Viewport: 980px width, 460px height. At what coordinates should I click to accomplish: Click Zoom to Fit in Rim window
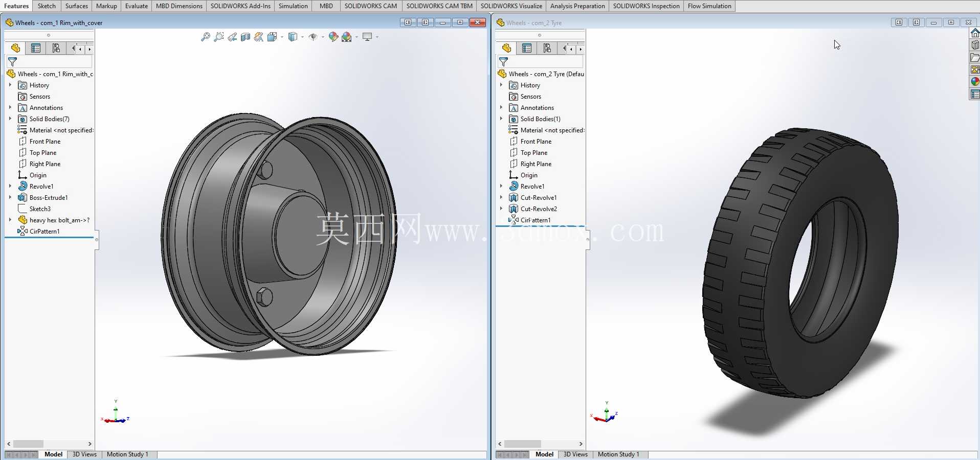click(206, 37)
